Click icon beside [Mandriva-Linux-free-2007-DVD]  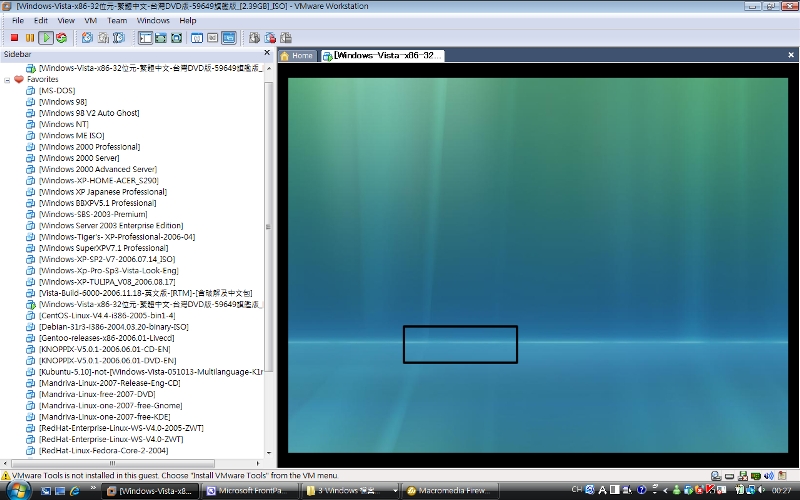[x=31, y=394]
